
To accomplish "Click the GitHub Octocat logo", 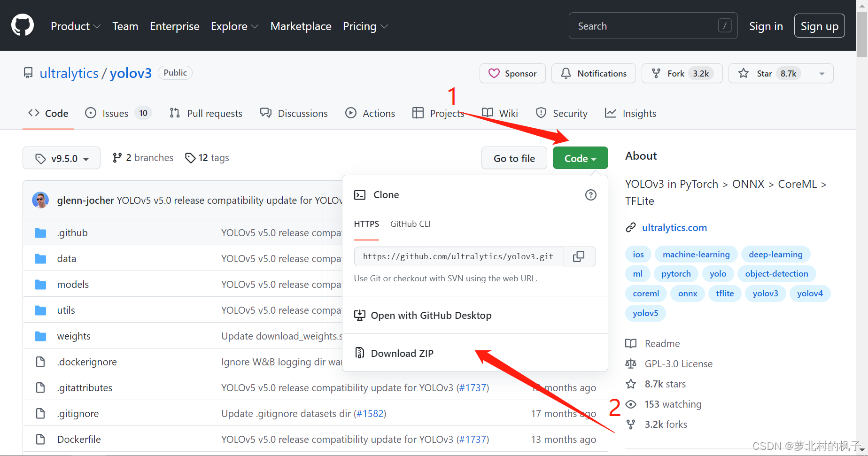I will [x=23, y=25].
